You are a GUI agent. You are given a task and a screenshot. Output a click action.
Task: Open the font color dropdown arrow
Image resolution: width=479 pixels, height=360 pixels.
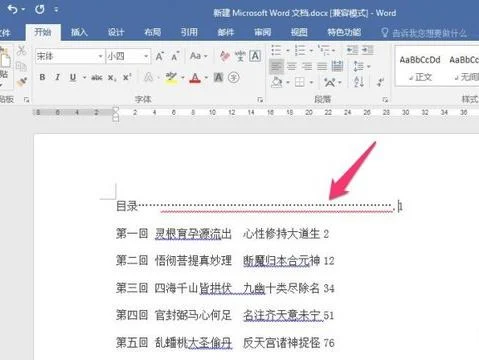pyautogui.click(x=206, y=78)
